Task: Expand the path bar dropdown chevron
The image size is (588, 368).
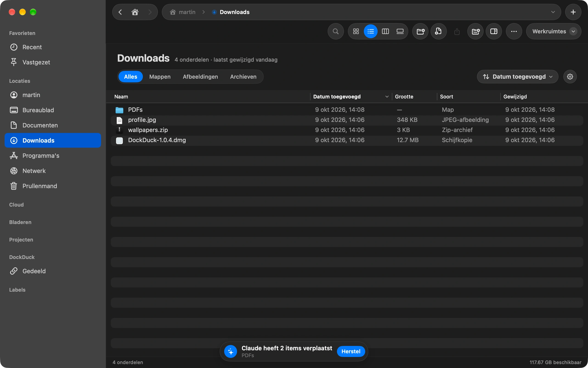Action: pyautogui.click(x=553, y=12)
